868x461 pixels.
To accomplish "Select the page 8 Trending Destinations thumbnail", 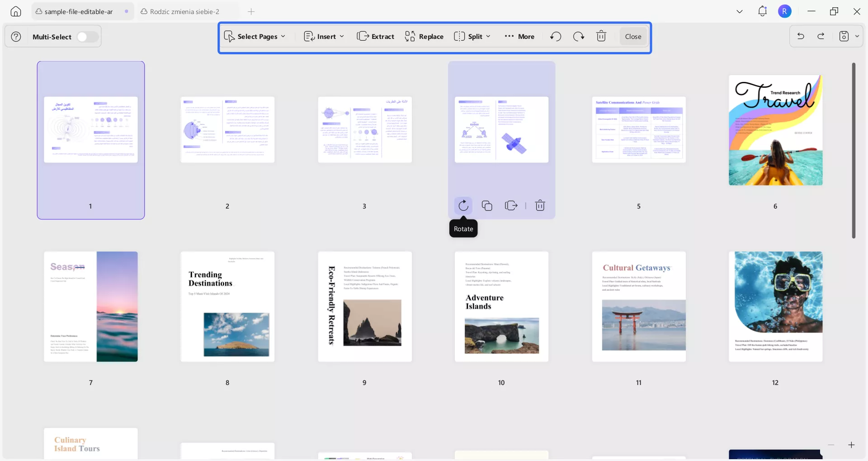I will pyautogui.click(x=227, y=307).
